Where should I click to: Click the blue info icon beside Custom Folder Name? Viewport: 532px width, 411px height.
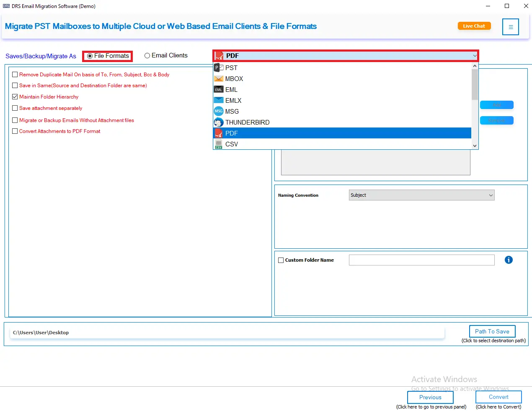(x=509, y=260)
